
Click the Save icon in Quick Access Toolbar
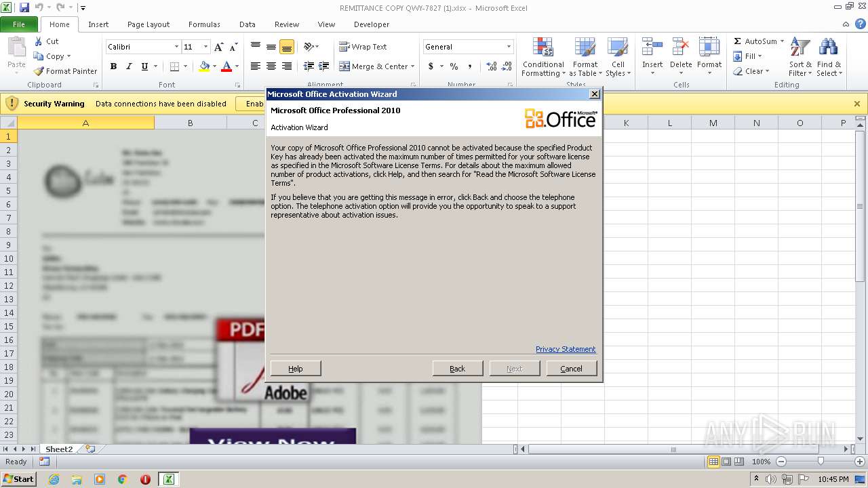pos(24,7)
